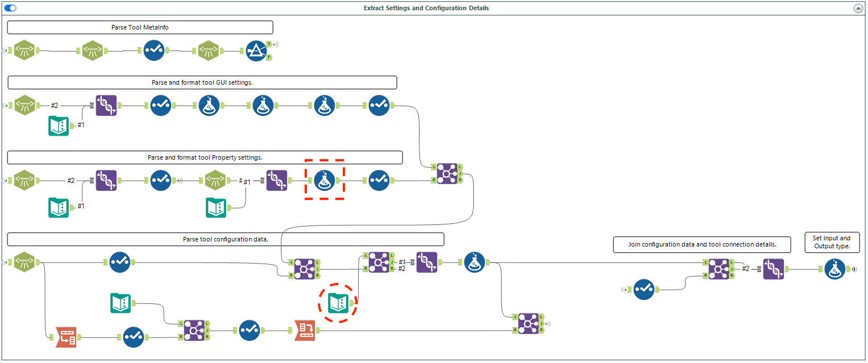Select the Text Input tool circled in red
Viewport: 868px width, 363px height.
(337, 302)
